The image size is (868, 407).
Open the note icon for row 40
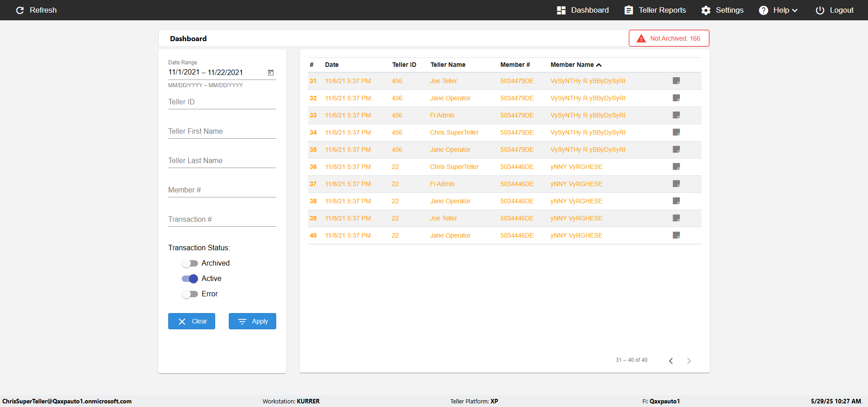coord(676,235)
